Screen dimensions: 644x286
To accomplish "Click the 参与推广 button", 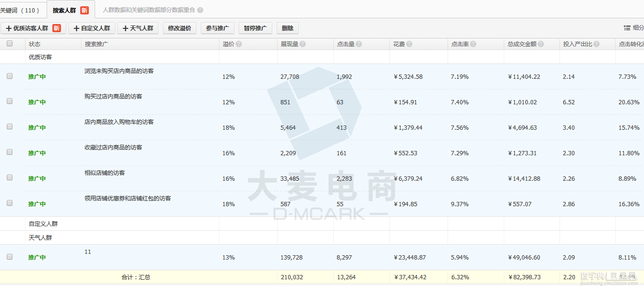I will pos(217,28).
